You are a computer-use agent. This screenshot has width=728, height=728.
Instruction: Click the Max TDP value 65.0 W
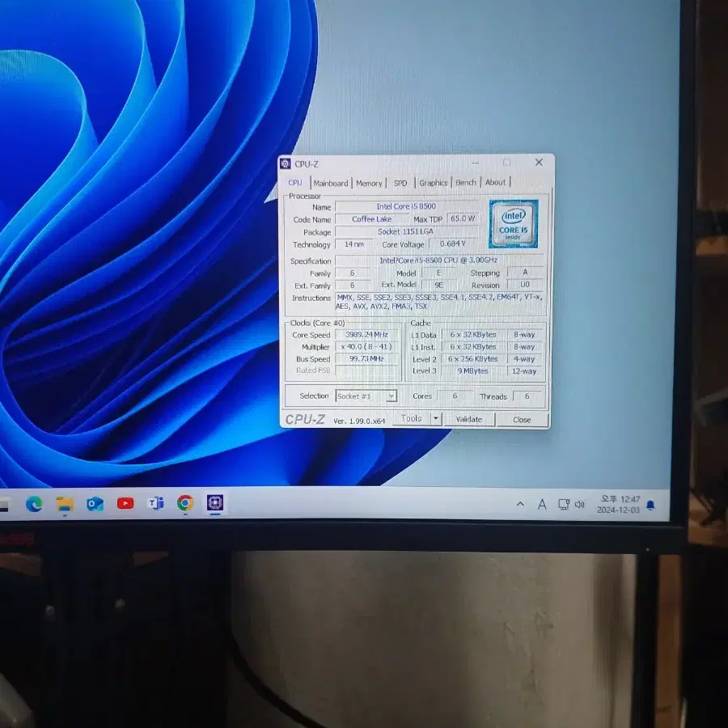click(x=463, y=218)
